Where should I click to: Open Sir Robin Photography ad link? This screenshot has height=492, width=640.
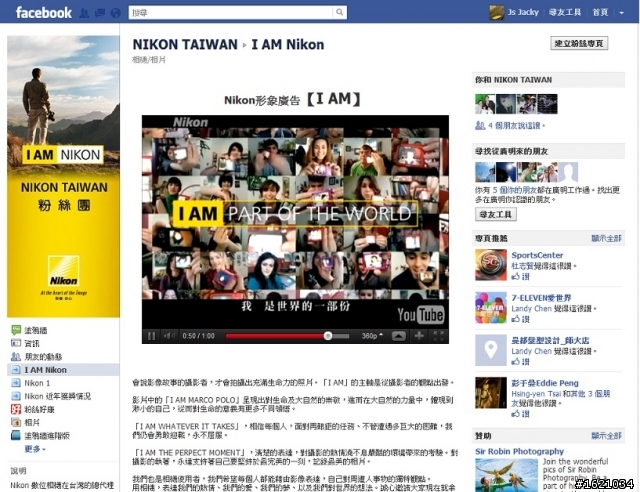519,451
